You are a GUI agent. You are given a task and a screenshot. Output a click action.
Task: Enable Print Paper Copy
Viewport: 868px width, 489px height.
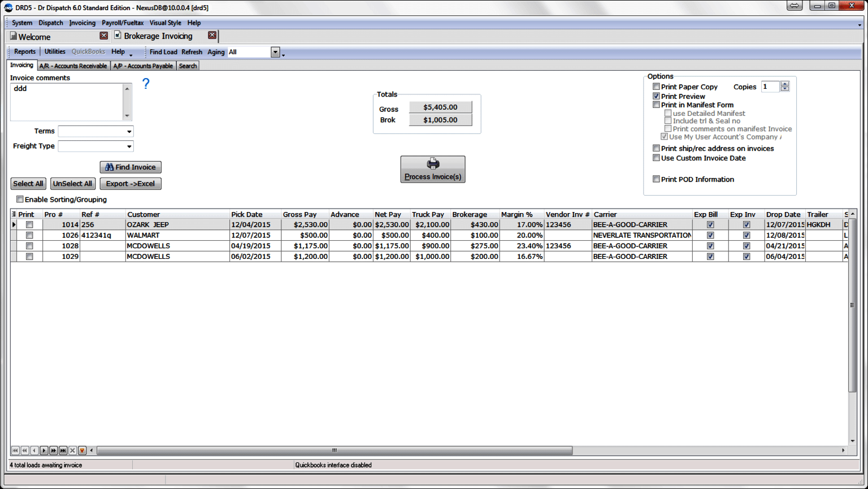click(x=656, y=86)
